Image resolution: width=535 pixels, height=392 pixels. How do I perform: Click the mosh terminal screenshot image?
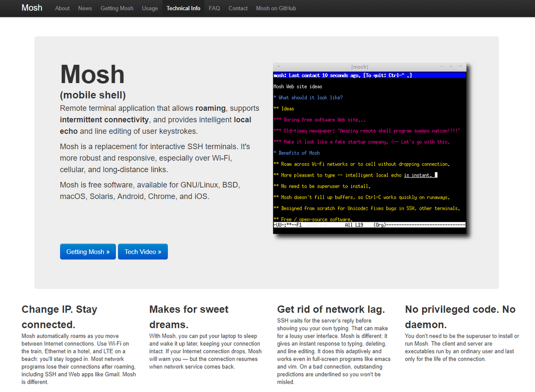(370, 148)
